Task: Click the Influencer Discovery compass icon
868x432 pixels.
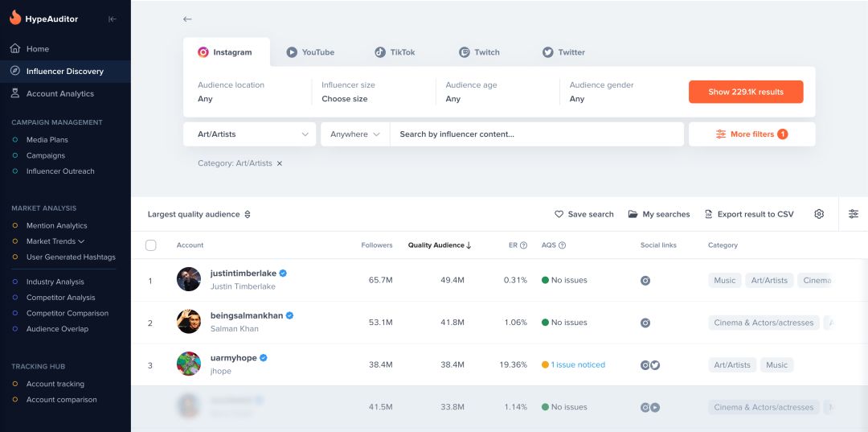Action: coord(15,71)
